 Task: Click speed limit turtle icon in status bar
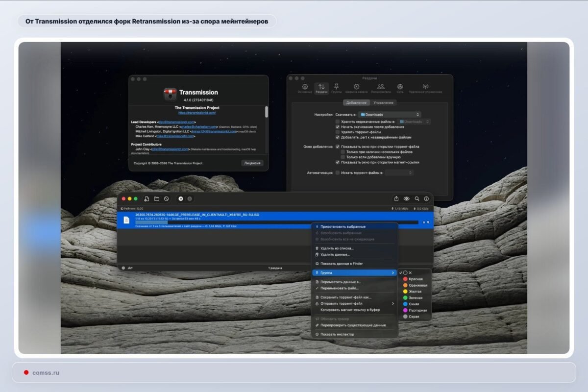(130, 268)
